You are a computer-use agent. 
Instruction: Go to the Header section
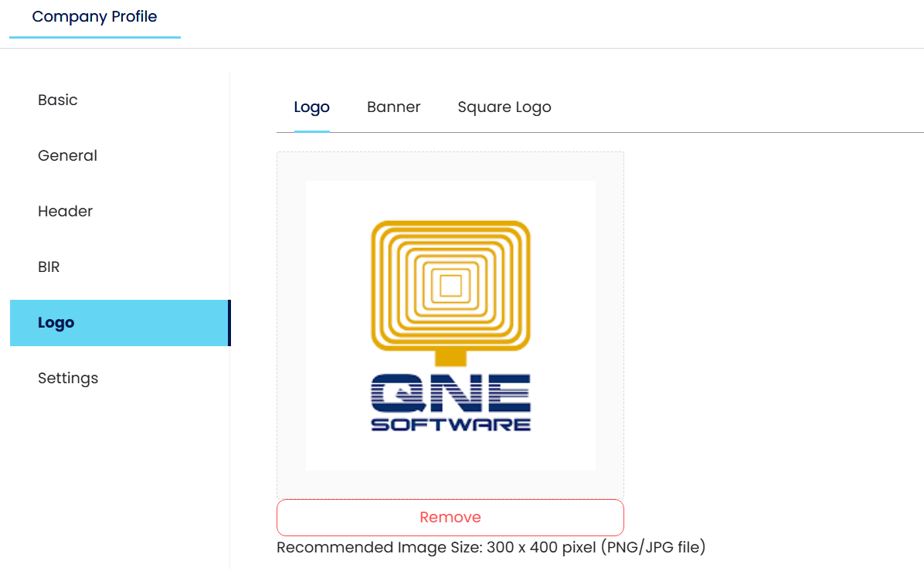[65, 211]
